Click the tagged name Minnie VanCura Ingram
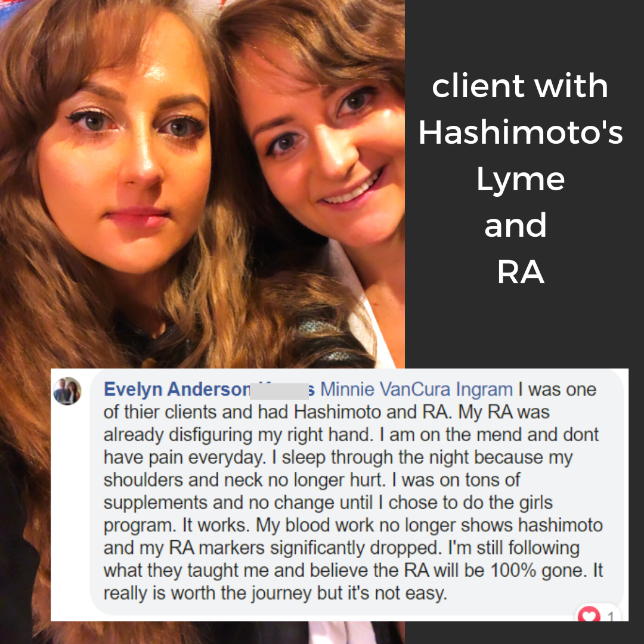Image resolution: width=644 pixels, height=644 pixels. pos(416,389)
